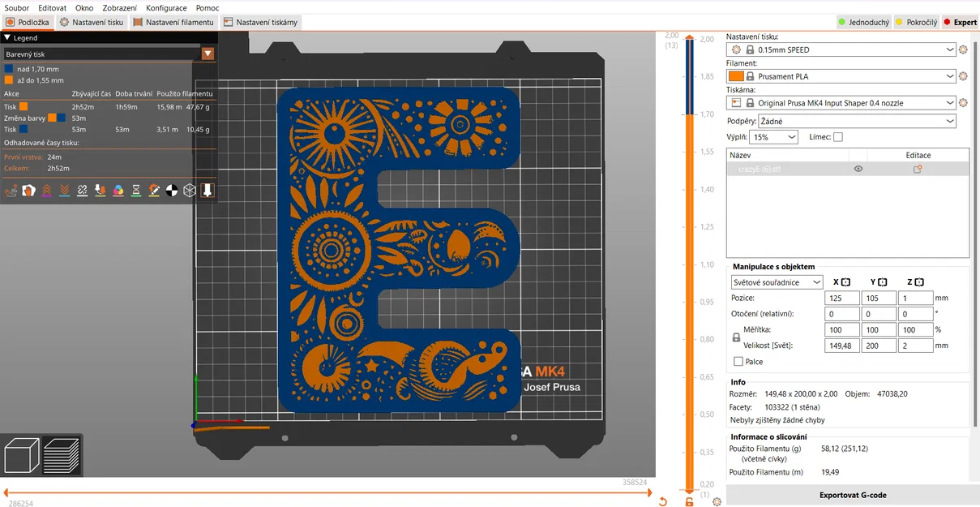Switch to sliced layers preview icon
This screenshot has width=980, height=507.
point(62,456)
